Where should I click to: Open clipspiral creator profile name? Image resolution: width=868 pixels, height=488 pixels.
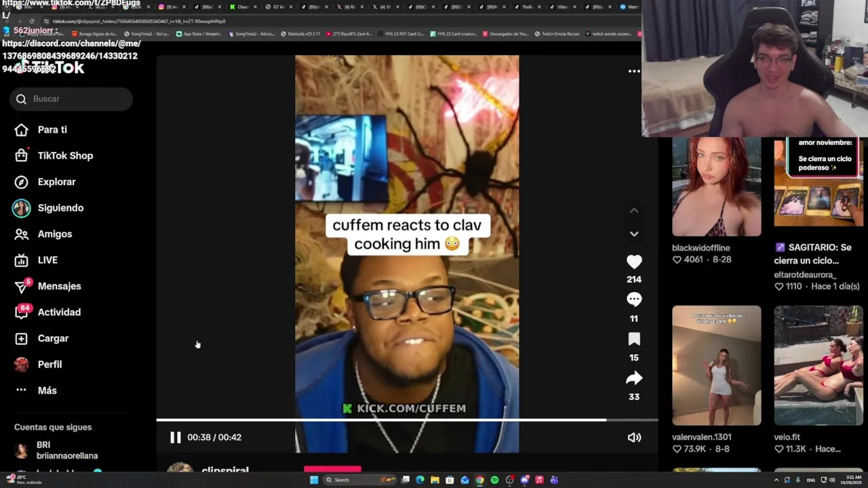[x=225, y=470]
